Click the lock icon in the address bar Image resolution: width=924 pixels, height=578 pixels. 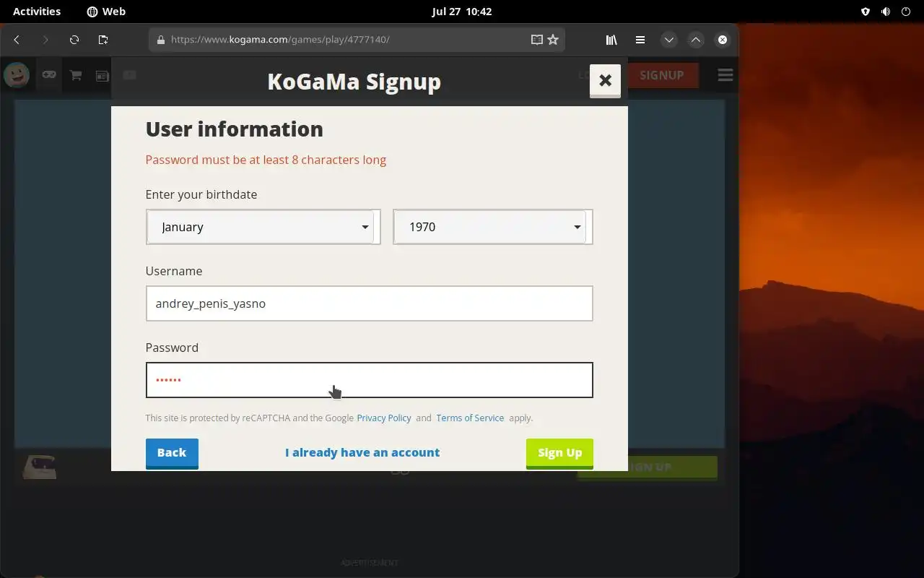(161, 40)
